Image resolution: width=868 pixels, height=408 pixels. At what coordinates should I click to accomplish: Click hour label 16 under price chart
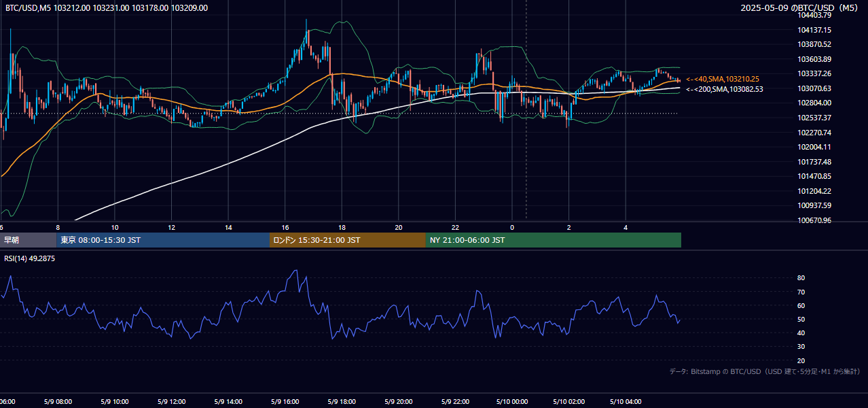[285, 227]
